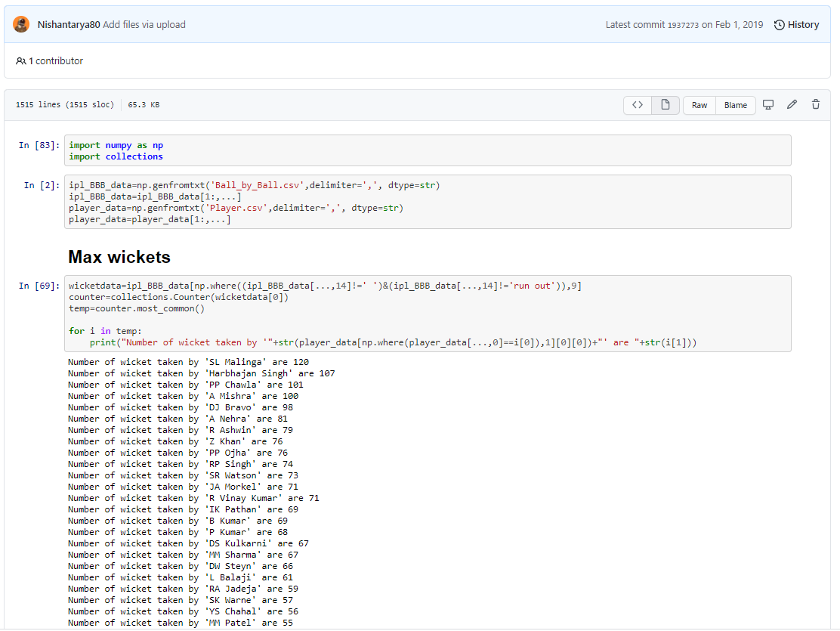840x631 pixels.
Task: Click the 'SR Watson' are 73 output line
Action: [x=184, y=475]
